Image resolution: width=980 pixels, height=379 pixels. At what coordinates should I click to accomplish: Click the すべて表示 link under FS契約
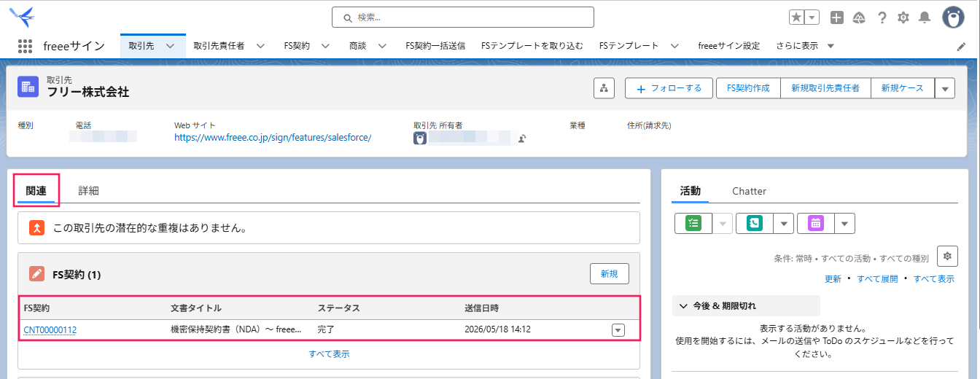click(329, 354)
